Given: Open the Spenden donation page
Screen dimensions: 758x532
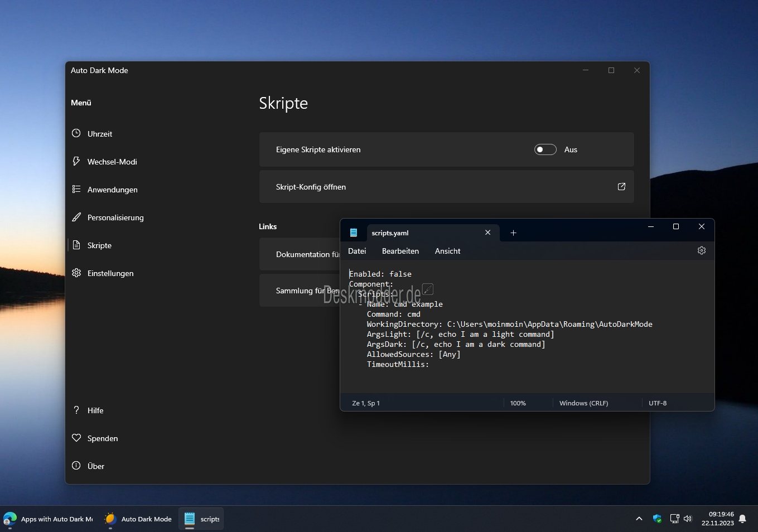Looking at the screenshot, I should tap(95, 438).
